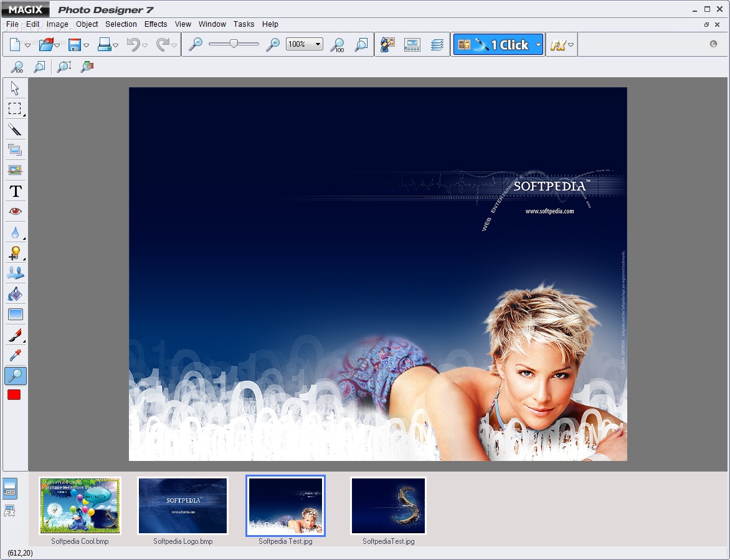Expand the Open file dropdown arrow

click(x=57, y=45)
